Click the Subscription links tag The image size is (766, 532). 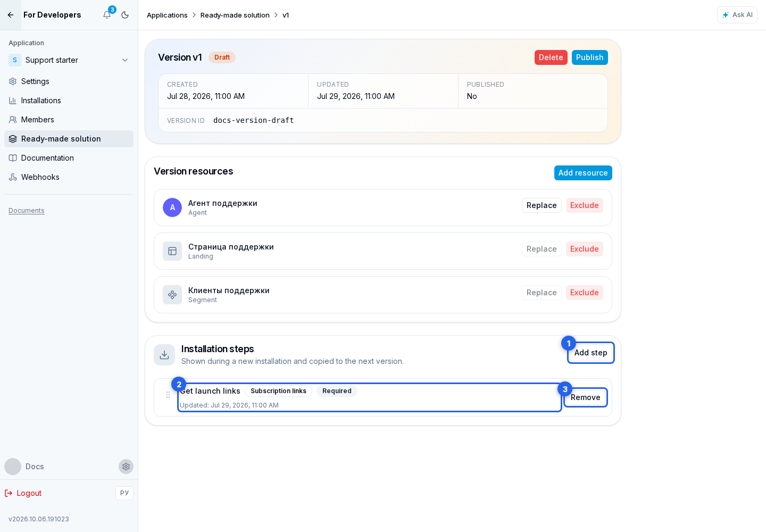click(x=279, y=391)
